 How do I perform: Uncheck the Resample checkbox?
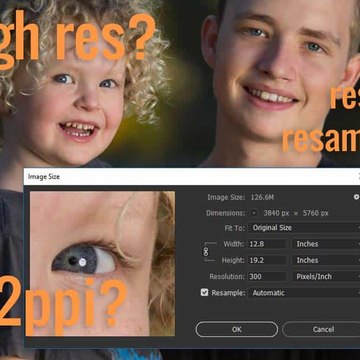coord(204,293)
